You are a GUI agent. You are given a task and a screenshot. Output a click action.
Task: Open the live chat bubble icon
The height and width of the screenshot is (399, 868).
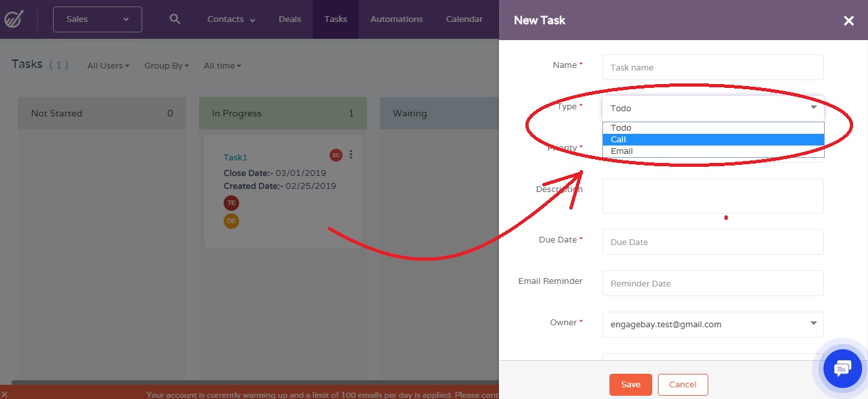842,369
